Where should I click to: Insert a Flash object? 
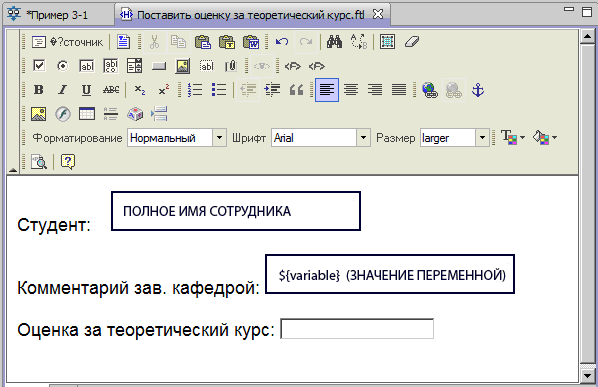pyautogui.click(x=63, y=114)
